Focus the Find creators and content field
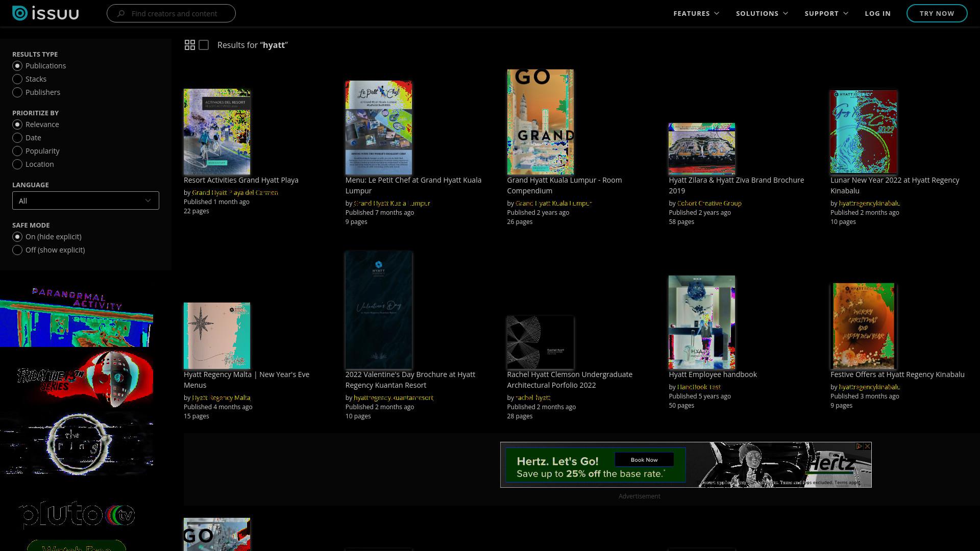The height and width of the screenshot is (551, 980). tap(171, 13)
